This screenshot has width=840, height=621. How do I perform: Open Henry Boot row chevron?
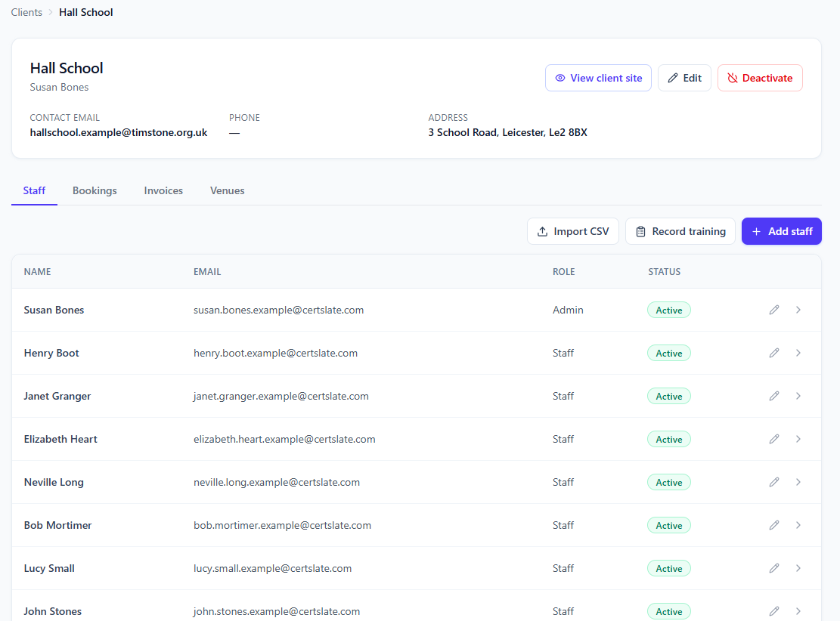(798, 353)
